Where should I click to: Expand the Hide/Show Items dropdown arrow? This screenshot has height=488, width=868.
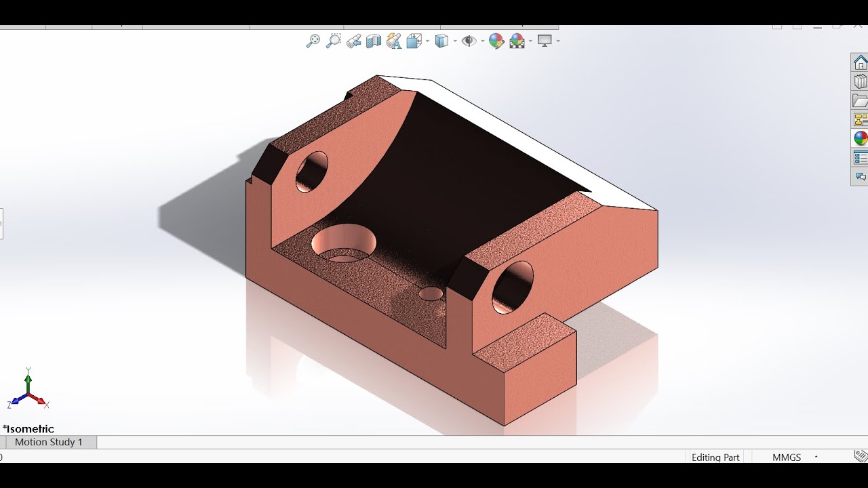pyautogui.click(x=482, y=41)
